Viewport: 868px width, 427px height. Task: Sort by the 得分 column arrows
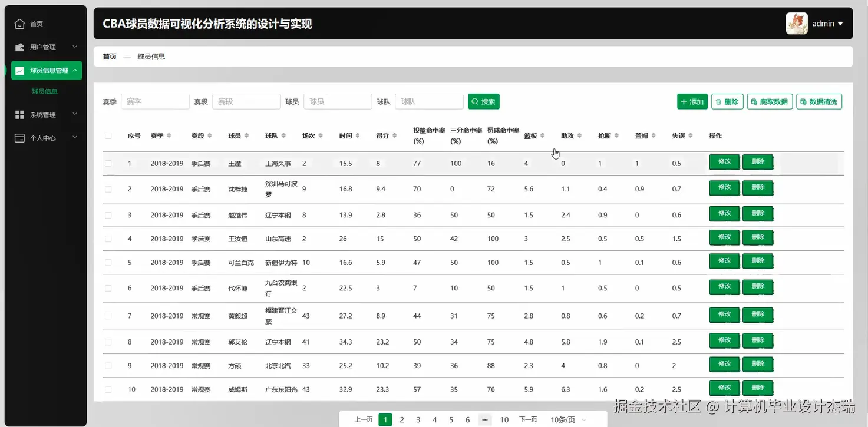pos(395,135)
